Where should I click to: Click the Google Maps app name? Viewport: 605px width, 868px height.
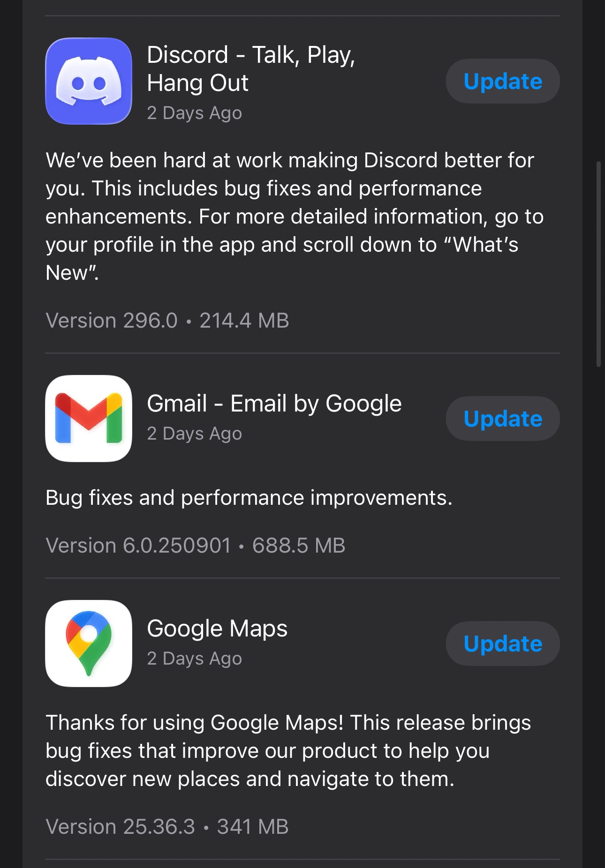coord(217,629)
